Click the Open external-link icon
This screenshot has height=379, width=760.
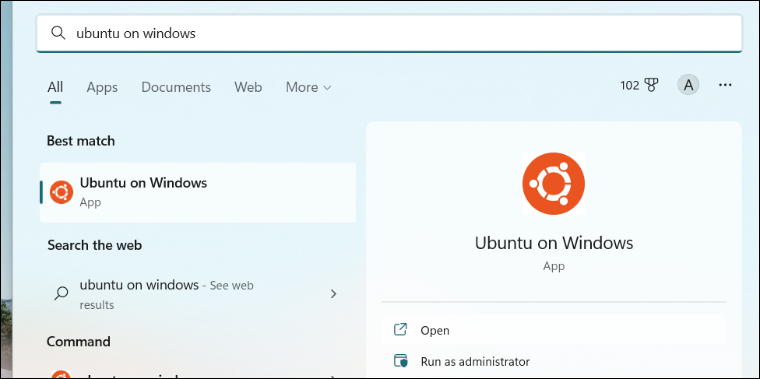pos(400,330)
